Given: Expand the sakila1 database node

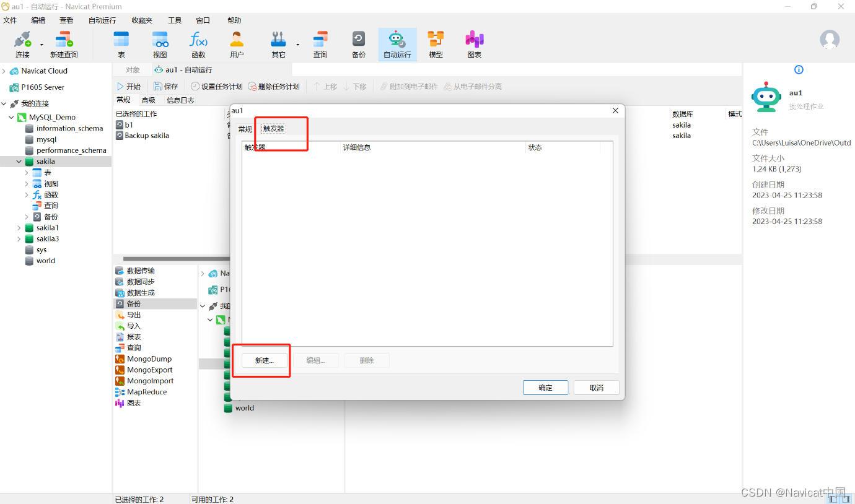Looking at the screenshot, I should (x=19, y=228).
